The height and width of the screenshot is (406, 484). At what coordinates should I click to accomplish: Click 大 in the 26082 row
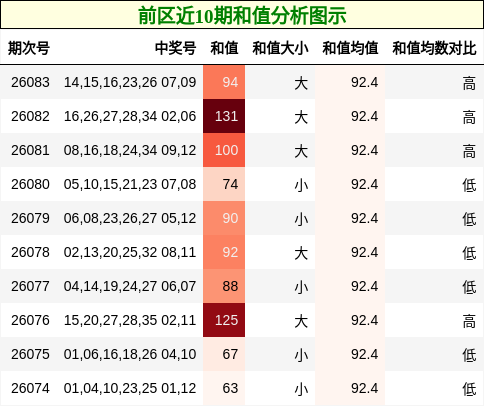[x=301, y=117]
